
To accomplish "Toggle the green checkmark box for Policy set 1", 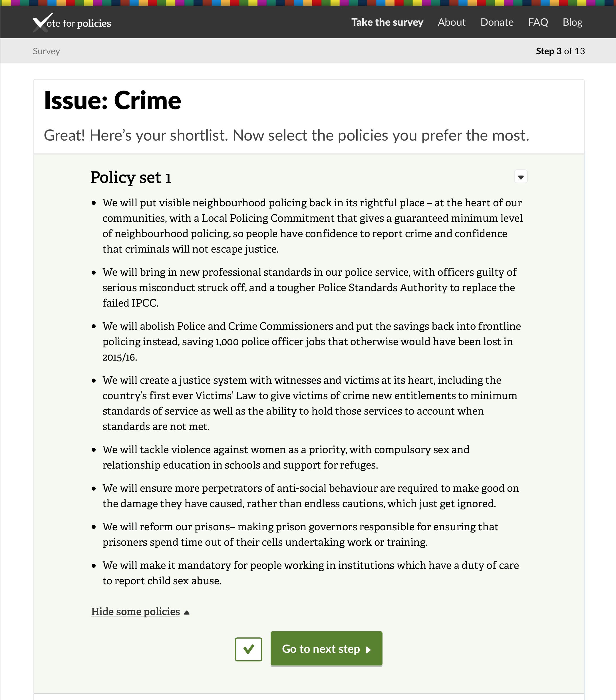I will point(248,649).
